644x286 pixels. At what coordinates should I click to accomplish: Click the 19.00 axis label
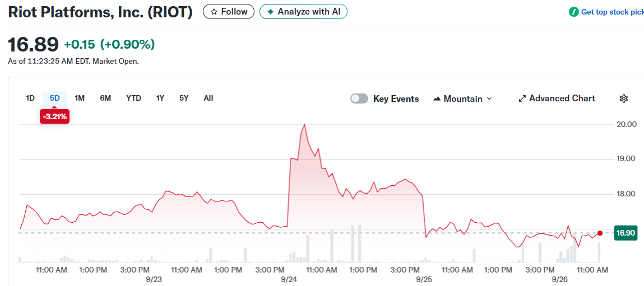(x=626, y=159)
